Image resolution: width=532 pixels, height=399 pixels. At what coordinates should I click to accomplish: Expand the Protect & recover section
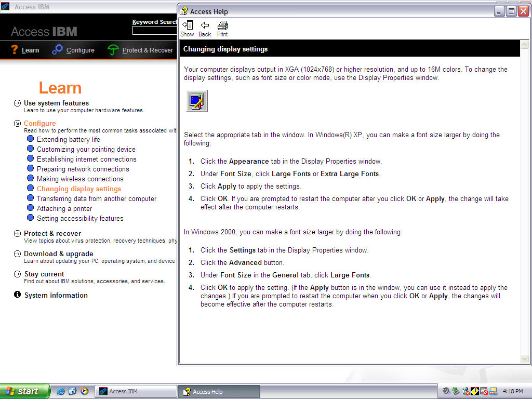pos(18,233)
